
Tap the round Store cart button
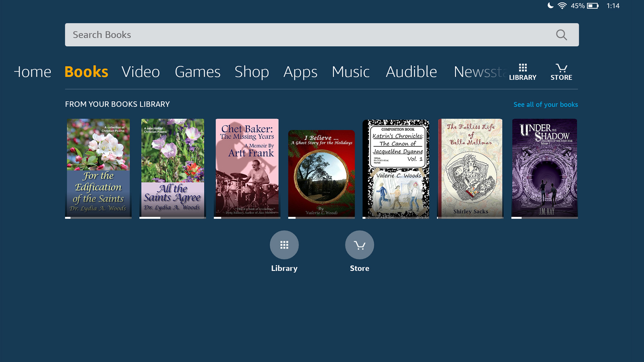click(x=360, y=245)
